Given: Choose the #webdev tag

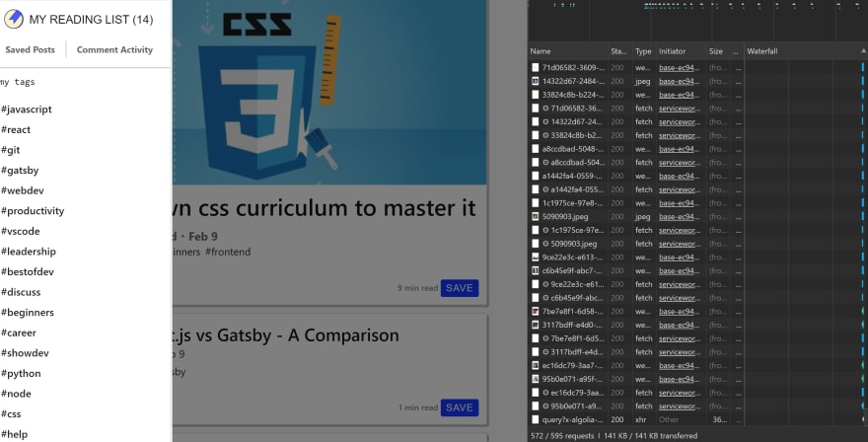Looking at the screenshot, I should 22,190.
